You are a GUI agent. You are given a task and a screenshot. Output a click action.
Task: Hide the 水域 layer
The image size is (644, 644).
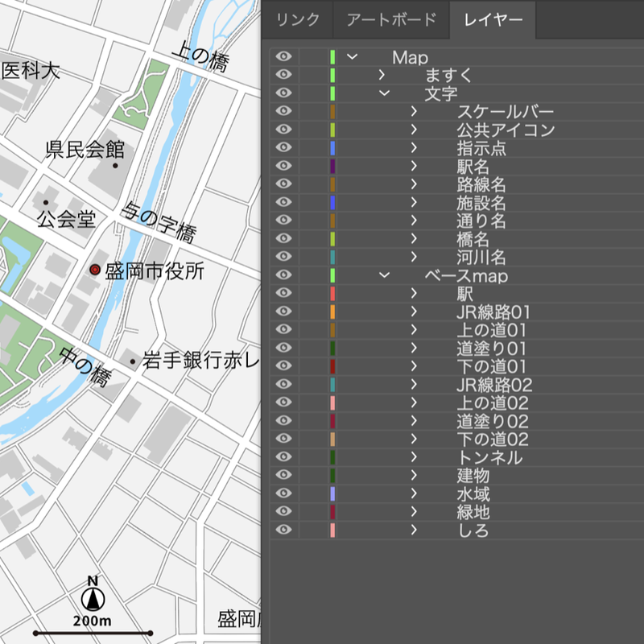[281, 493]
